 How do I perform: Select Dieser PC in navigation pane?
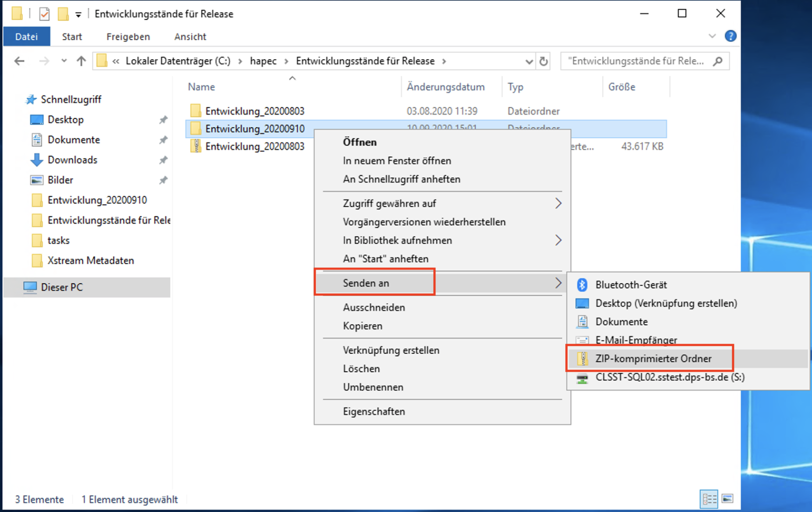pos(61,287)
